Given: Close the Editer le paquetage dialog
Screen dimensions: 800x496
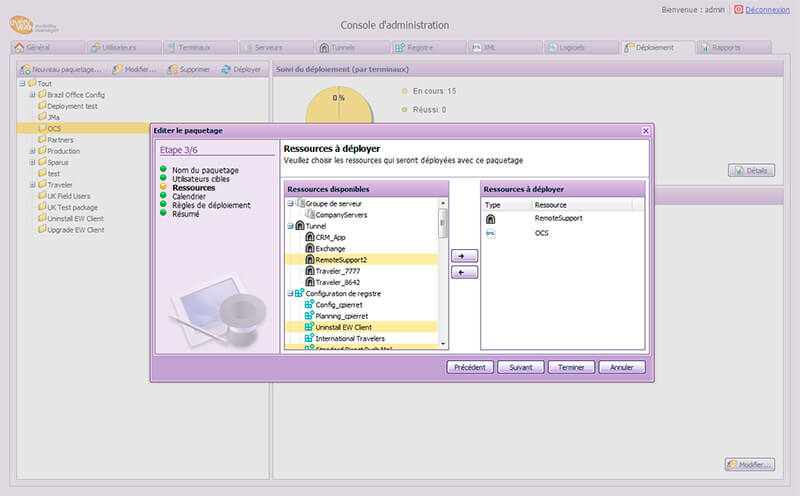Looking at the screenshot, I should 645,131.
